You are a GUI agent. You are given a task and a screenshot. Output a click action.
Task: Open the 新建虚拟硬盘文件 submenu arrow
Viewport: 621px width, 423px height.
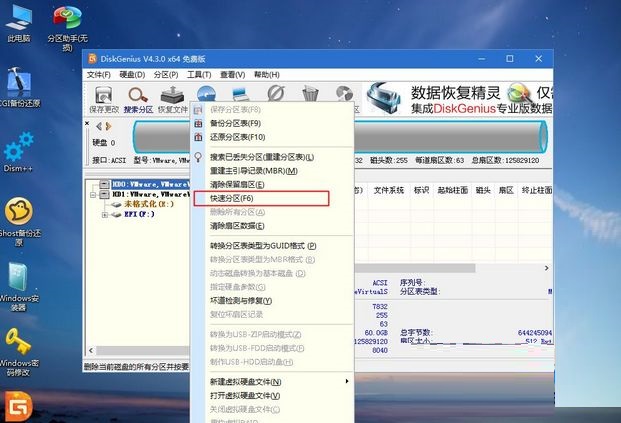(347, 381)
